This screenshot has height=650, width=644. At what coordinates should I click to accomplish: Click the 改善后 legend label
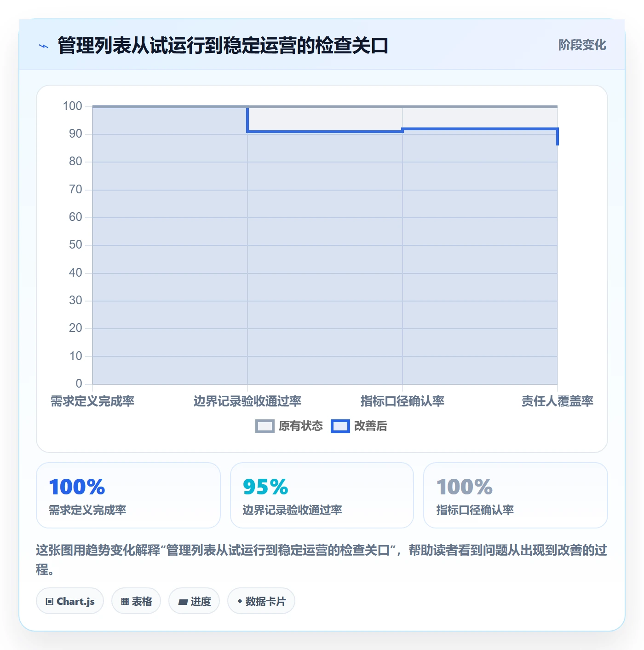tap(370, 426)
